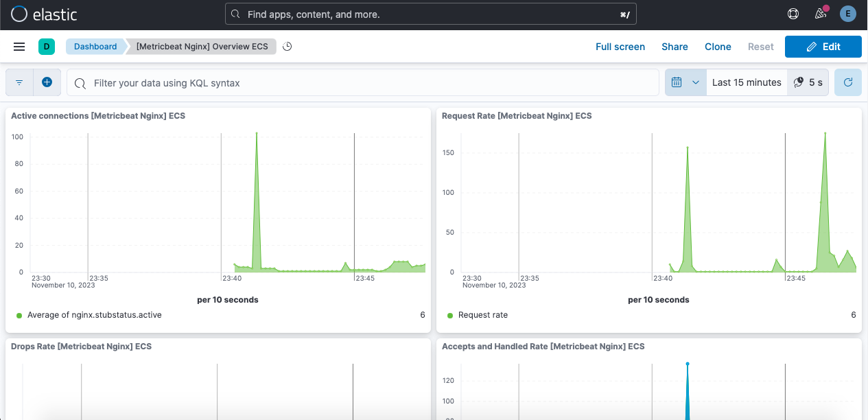
Task: Click the blue Edit button
Action: click(x=823, y=47)
